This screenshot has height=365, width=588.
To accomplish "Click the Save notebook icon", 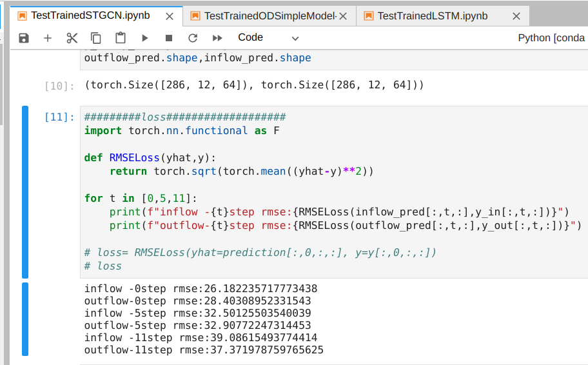I will 24,38.
